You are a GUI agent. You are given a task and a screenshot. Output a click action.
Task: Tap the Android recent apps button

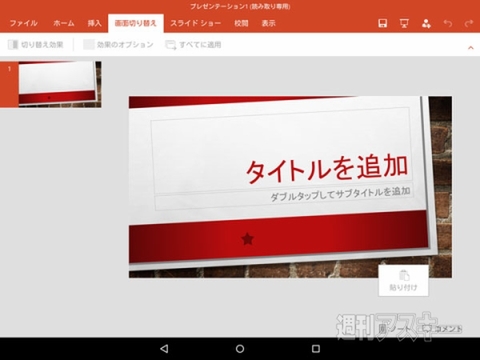click(316, 349)
